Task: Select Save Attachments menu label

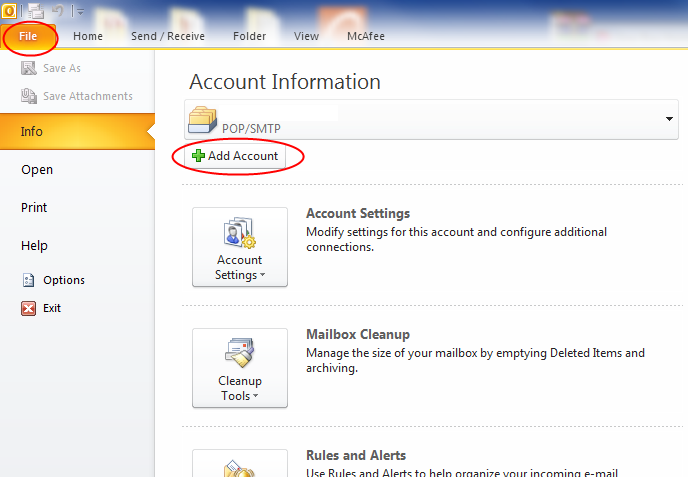Action: [x=88, y=96]
